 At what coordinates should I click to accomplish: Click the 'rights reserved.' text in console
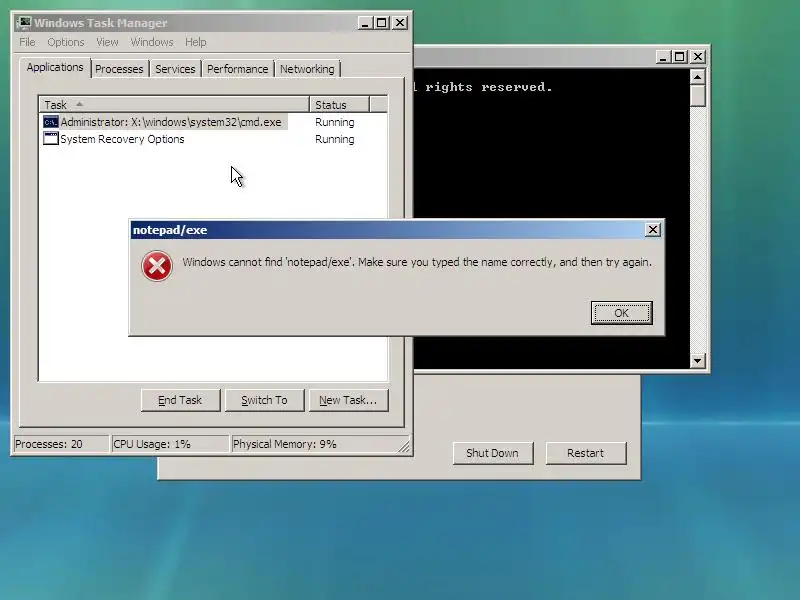click(x=488, y=87)
